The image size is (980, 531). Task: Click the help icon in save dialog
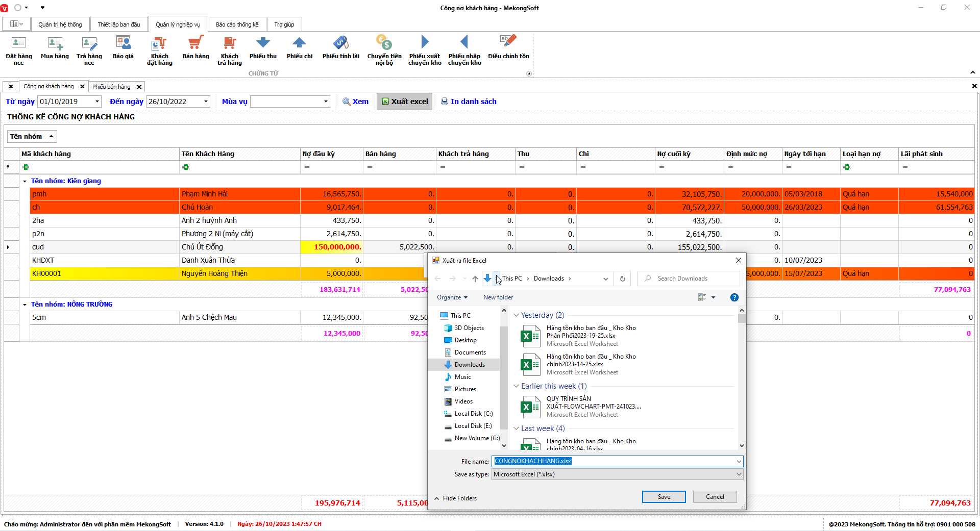[x=734, y=297]
